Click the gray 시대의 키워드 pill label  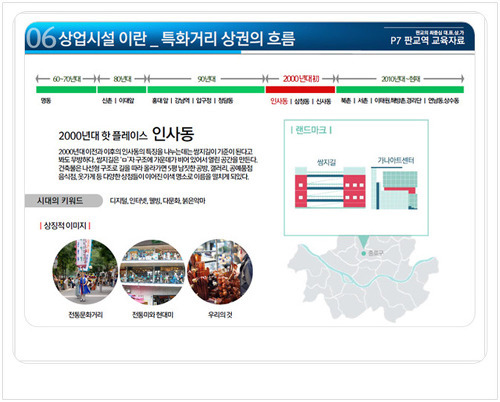coord(63,201)
